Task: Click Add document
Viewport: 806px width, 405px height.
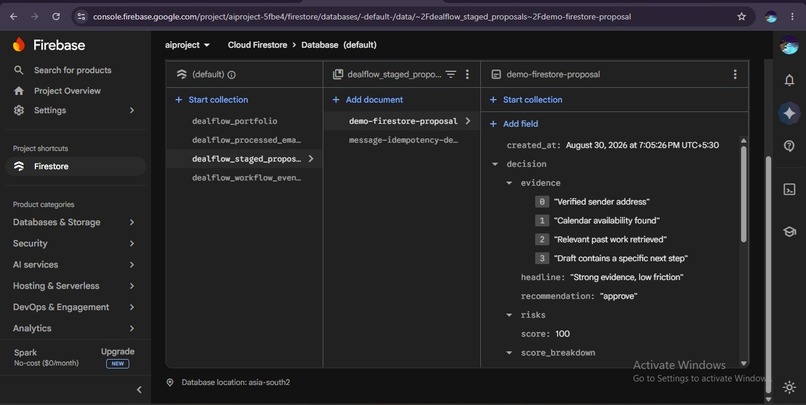Action: (x=368, y=100)
